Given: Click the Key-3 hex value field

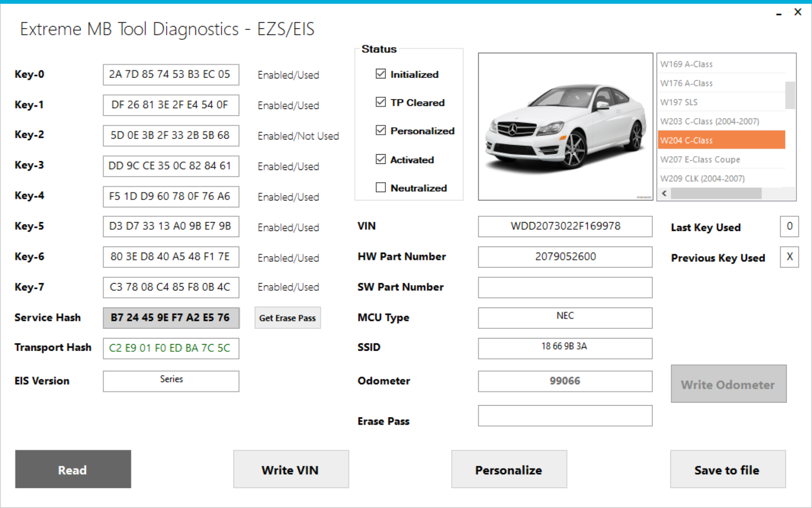Looking at the screenshot, I should (x=171, y=166).
